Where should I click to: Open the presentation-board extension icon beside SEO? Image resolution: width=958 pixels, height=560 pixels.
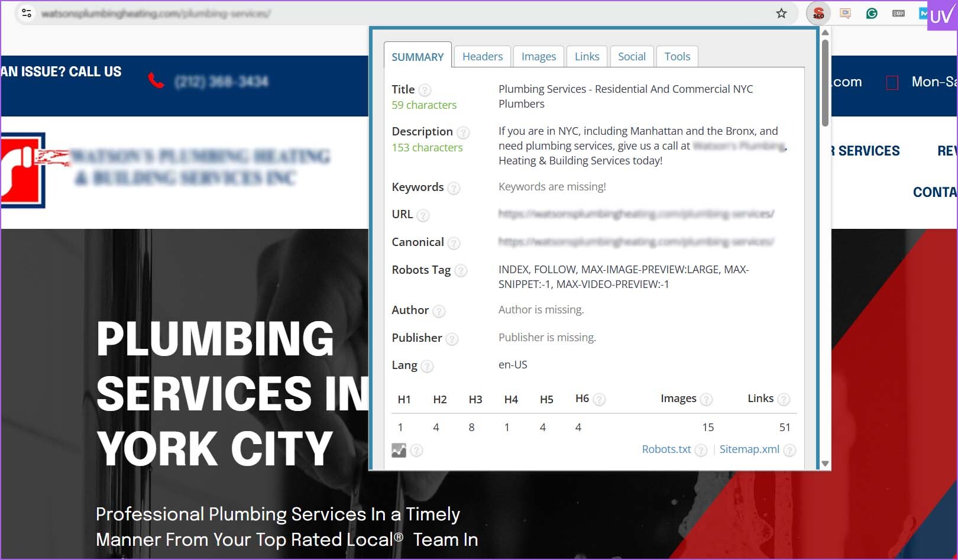pos(845,13)
